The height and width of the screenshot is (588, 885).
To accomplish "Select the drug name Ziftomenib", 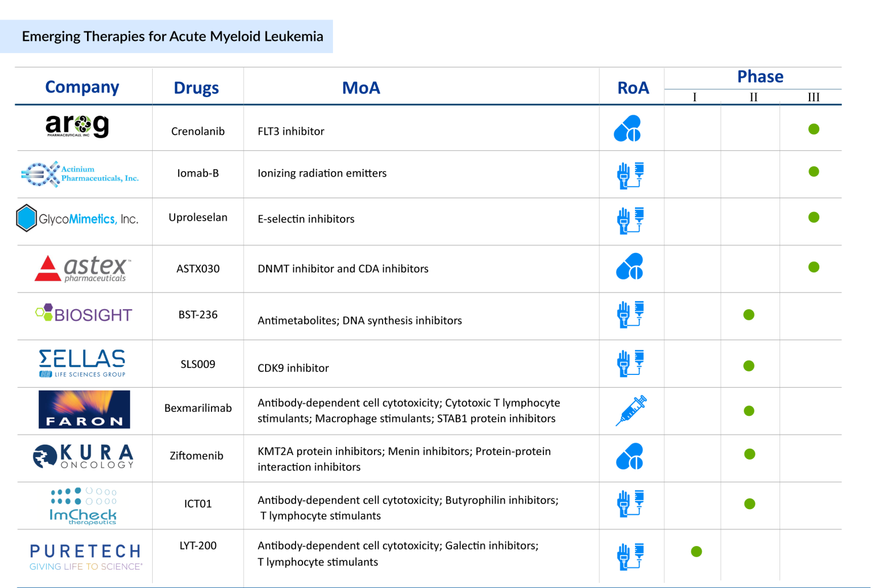I will pos(197,456).
